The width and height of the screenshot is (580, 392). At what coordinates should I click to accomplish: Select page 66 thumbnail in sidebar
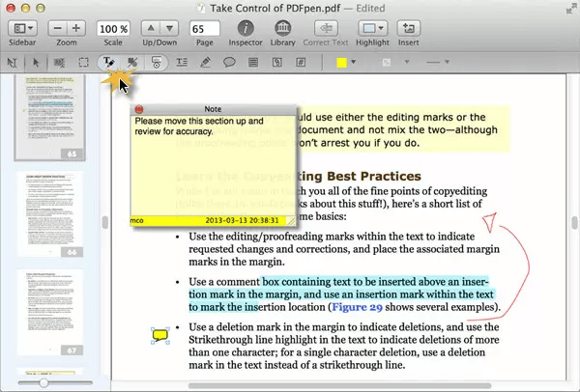[x=50, y=214]
